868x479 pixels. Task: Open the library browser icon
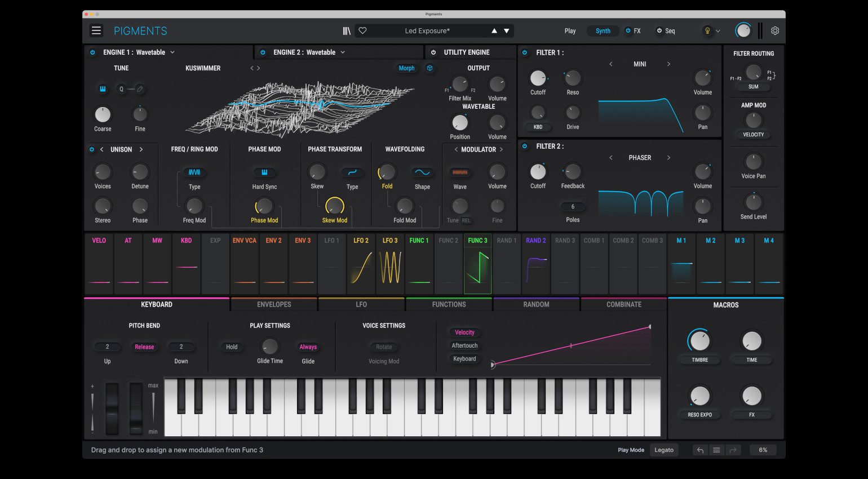click(x=347, y=30)
